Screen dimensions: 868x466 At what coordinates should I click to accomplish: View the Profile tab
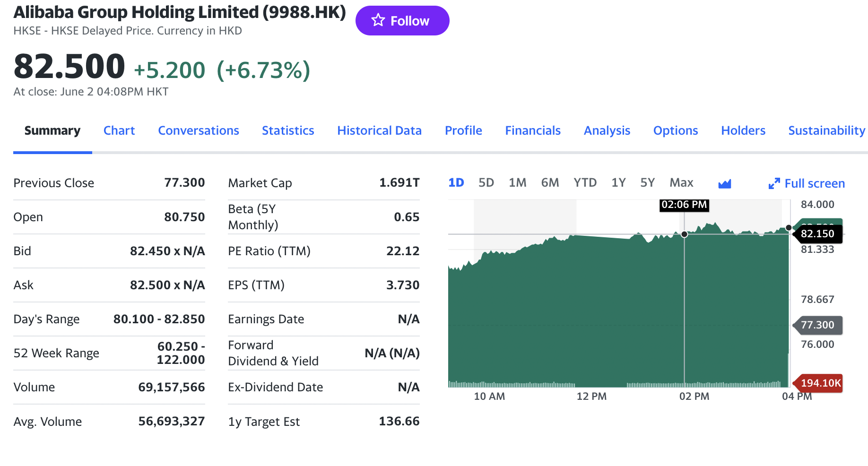tap(463, 130)
